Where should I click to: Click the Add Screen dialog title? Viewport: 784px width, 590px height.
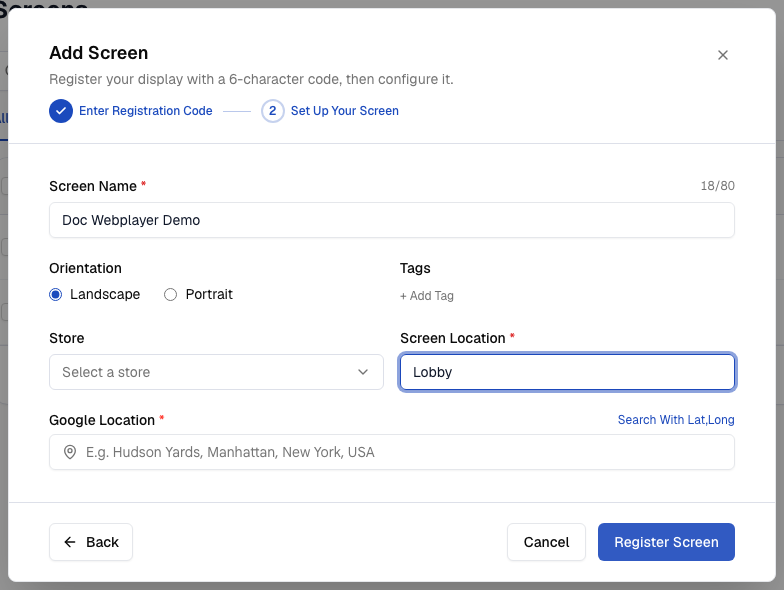pyautogui.click(x=98, y=53)
